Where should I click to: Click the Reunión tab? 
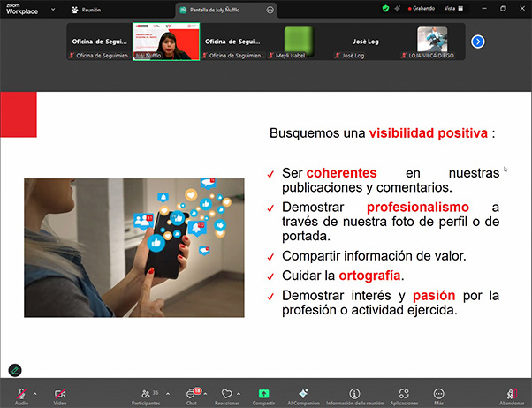[x=86, y=10]
